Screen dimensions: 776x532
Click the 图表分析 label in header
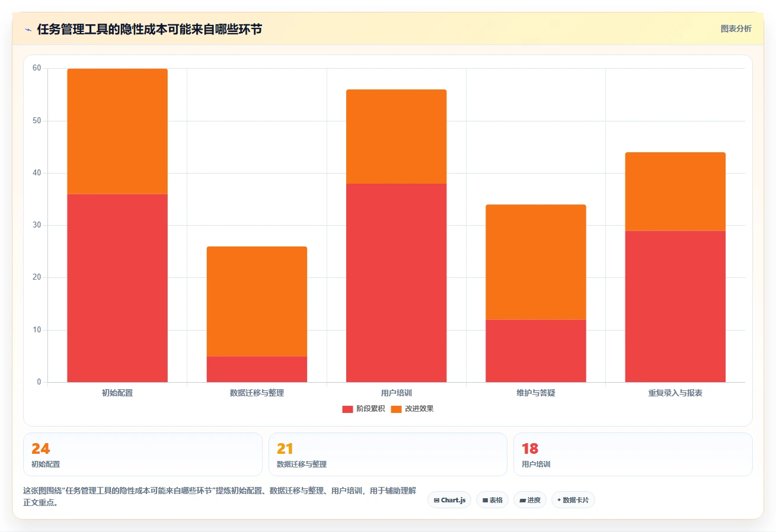(736, 28)
